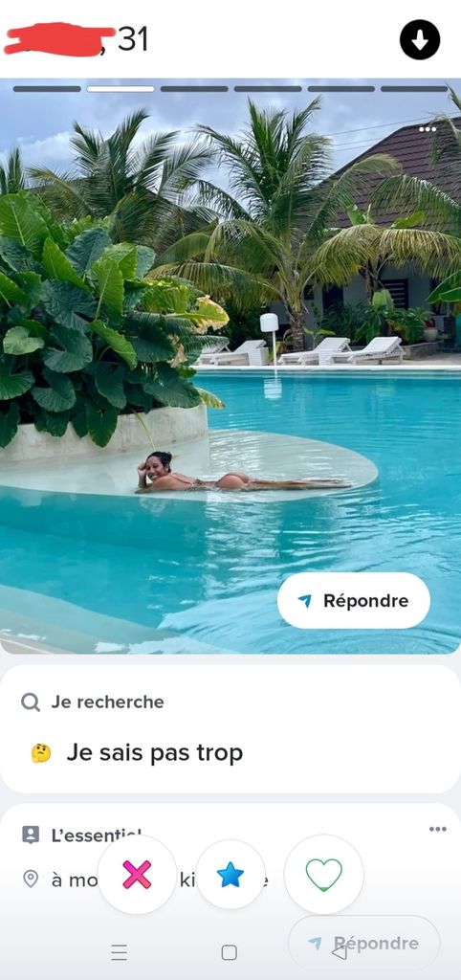Collapse profile with black down-arrow icon

(x=420, y=40)
